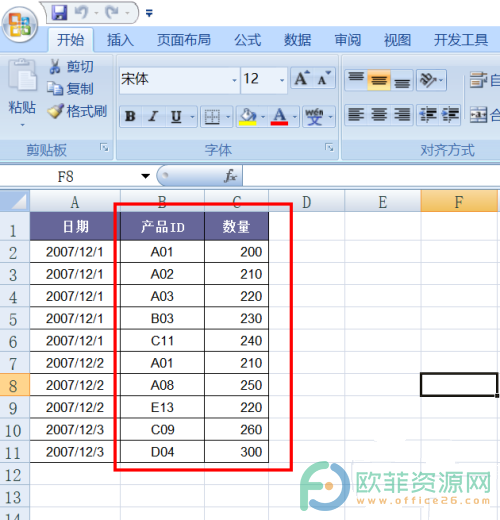Apply cell borders with the border icon
The width and height of the screenshot is (500, 520).
coord(212,117)
